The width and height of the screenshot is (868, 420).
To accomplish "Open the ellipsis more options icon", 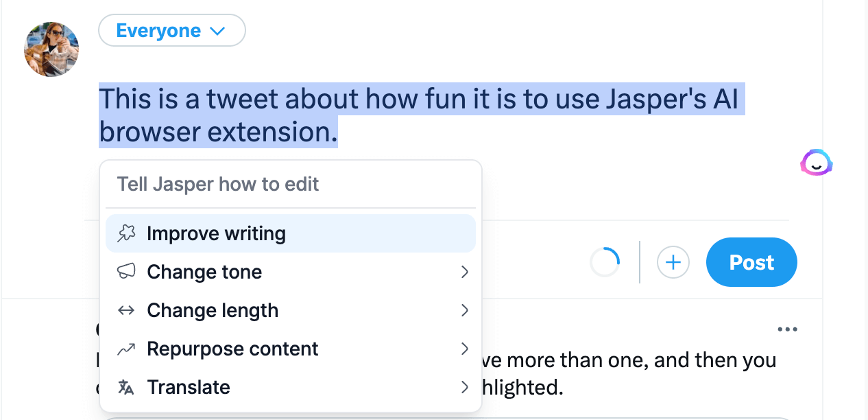I will (787, 329).
